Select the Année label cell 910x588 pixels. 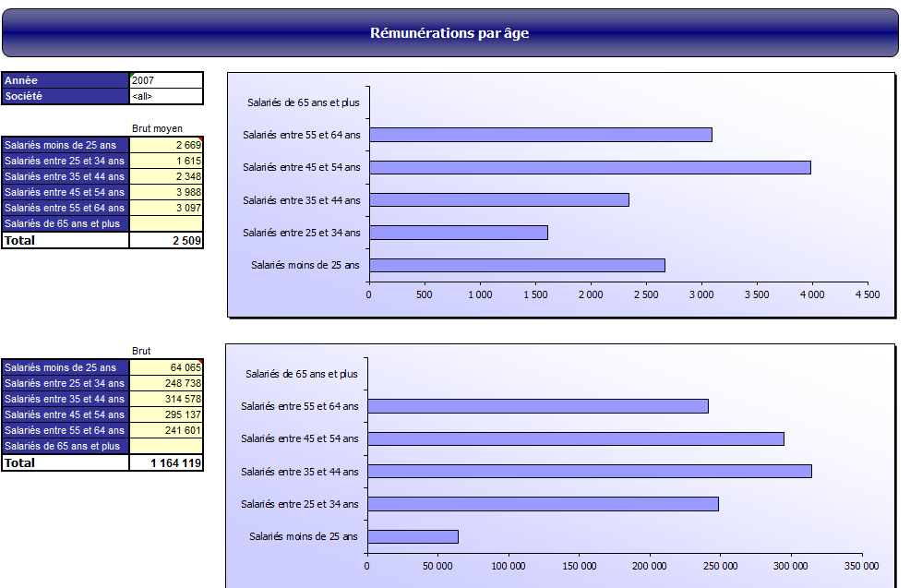(x=66, y=80)
